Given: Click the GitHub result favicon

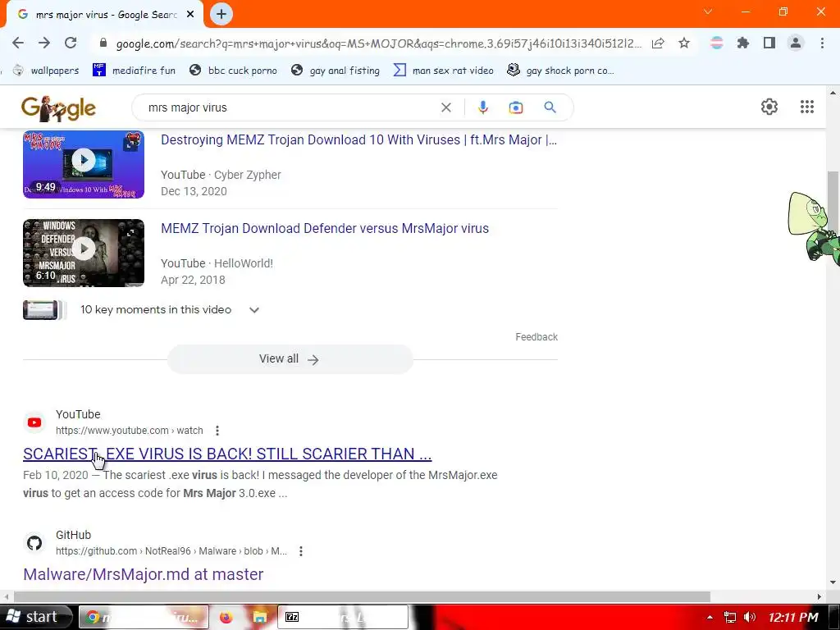Looking at the screenshot, I should coord(34,543).
